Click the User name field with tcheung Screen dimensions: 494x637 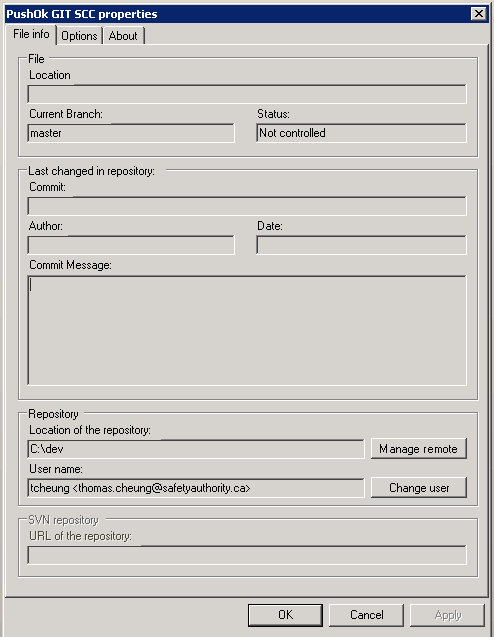tap(196, 488)
